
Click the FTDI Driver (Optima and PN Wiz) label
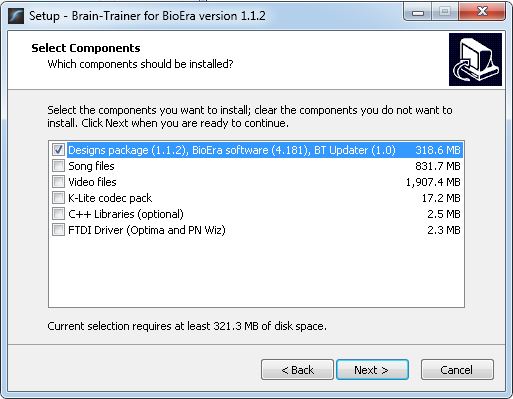coord(147,230)
